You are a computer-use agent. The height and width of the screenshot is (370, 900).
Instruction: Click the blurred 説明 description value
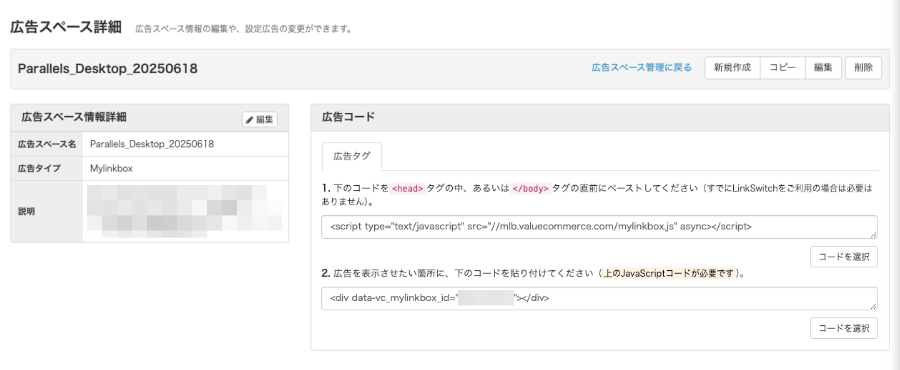(x=185, y=211)
